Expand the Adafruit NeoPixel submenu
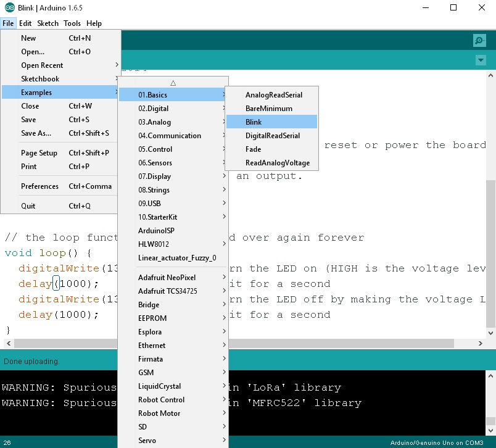Viewport: 496px width, 448px height. [x=173, y=278]
